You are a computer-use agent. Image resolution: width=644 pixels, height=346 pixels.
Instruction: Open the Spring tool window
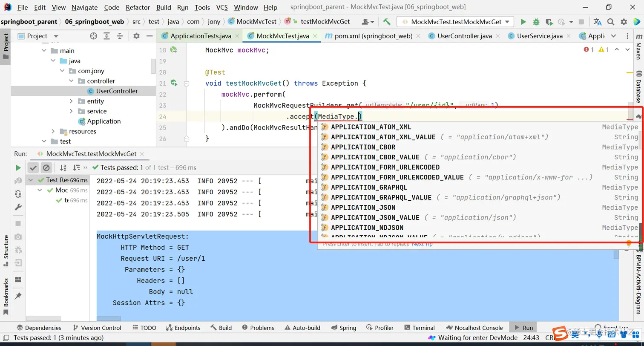pos(343,328)
